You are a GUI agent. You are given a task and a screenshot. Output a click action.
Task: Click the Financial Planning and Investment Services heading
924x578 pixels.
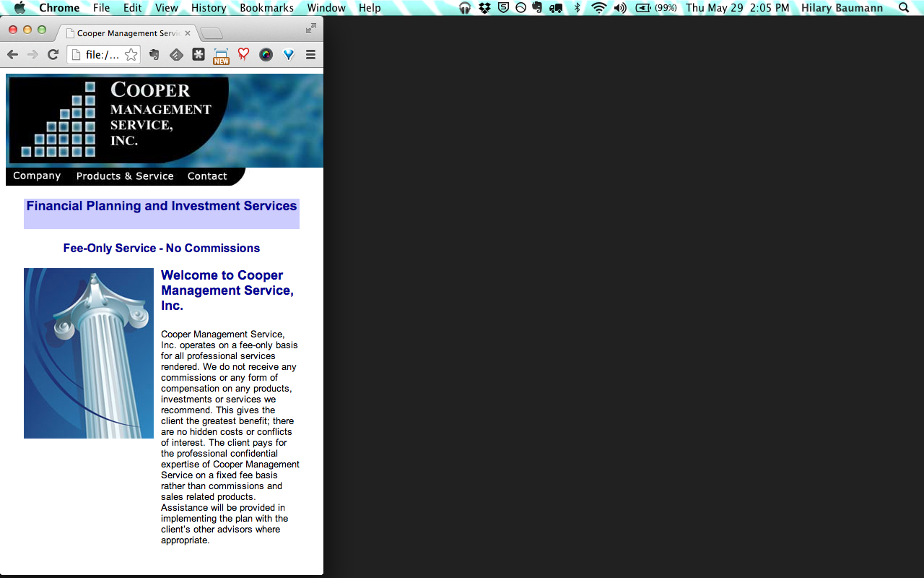[x=162, y=206]
